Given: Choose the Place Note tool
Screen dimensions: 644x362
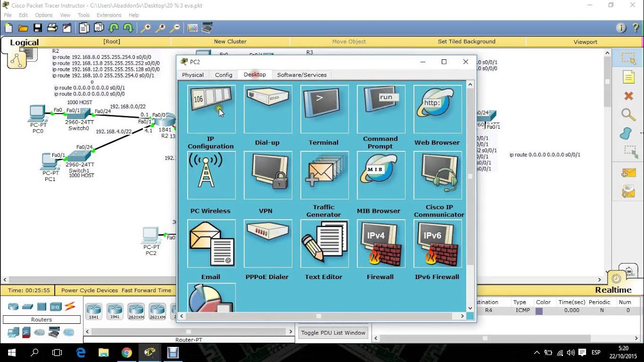Looking at the screenshot, I should [x=628, y=77].
